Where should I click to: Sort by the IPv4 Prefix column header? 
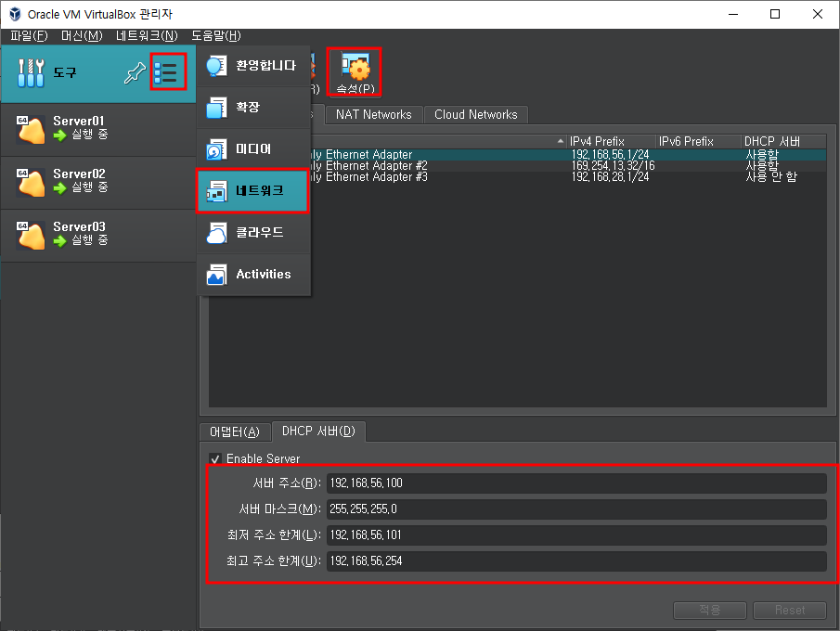[x=611, y=141]
